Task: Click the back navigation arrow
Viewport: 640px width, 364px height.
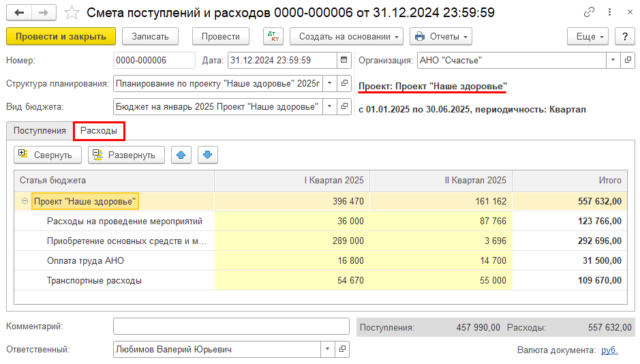Action: [18, 13]
